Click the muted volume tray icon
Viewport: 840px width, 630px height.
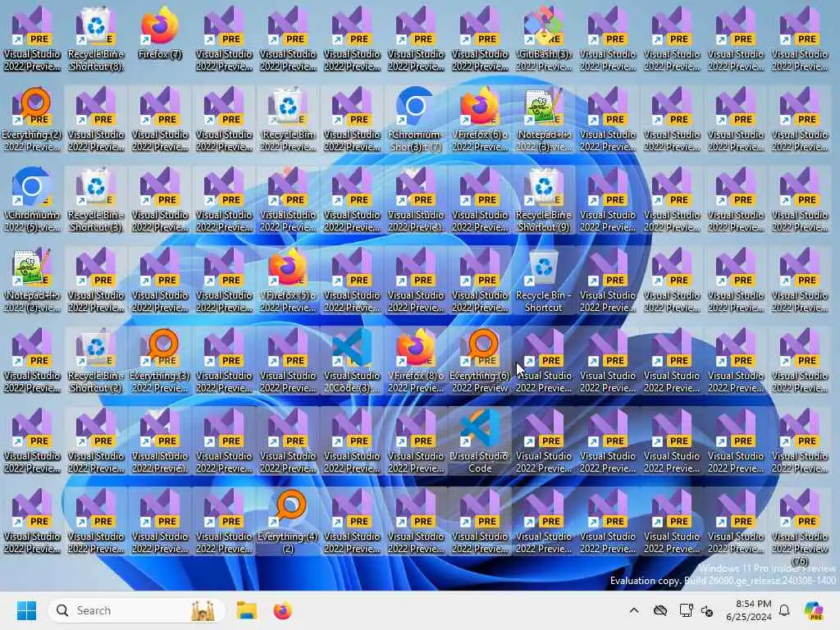pyautogui.click(x=707, y=610)
